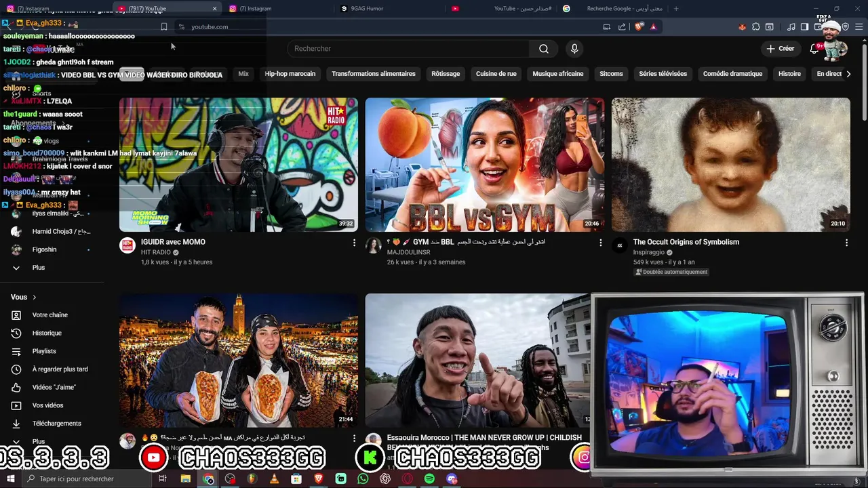Expand subscriptions with Plus under Figoshin
868x488 pixels.
(39, 268)
